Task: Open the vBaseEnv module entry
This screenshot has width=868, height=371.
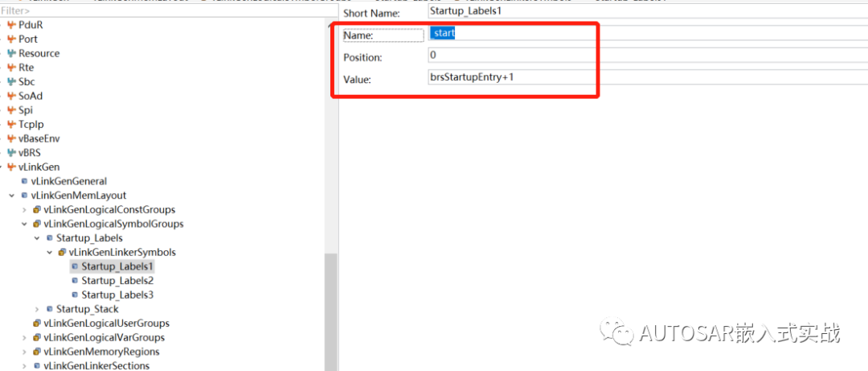Action: click(x=39, y=138)
